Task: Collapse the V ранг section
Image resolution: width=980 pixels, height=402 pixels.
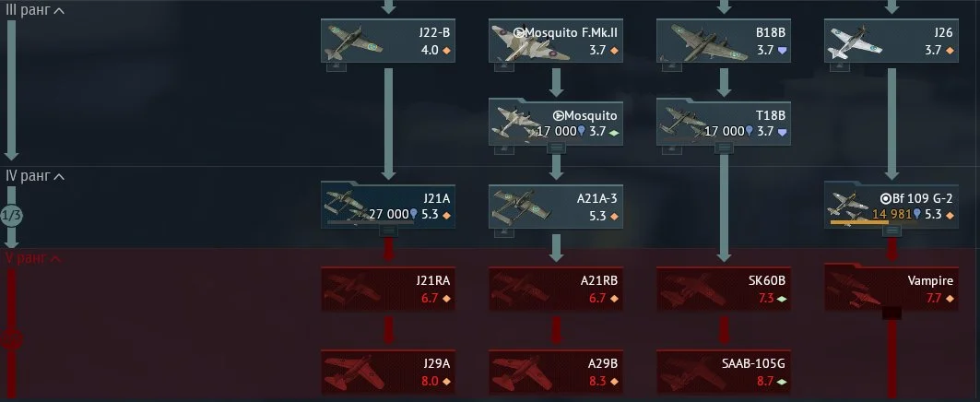Action: (x=33, y=258)
